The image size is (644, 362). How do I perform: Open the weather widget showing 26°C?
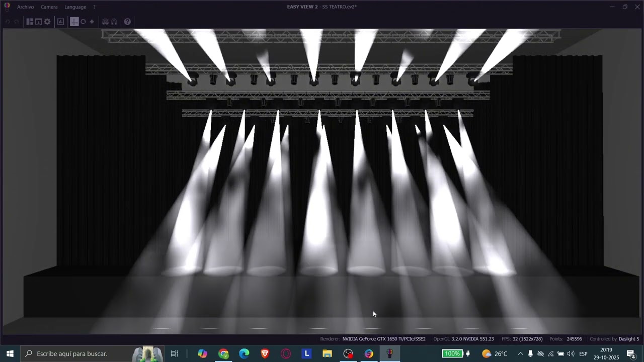pos(495,353)
